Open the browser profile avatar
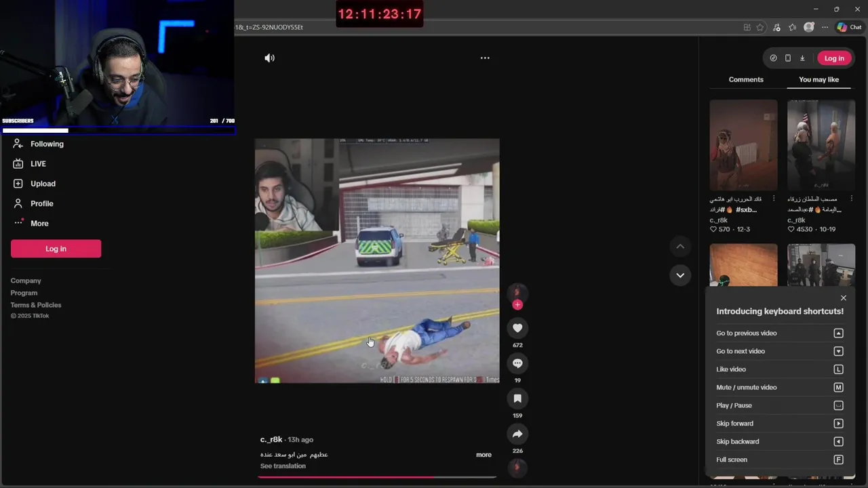Viewport: 868px width, 488px height. coord(808,27)
